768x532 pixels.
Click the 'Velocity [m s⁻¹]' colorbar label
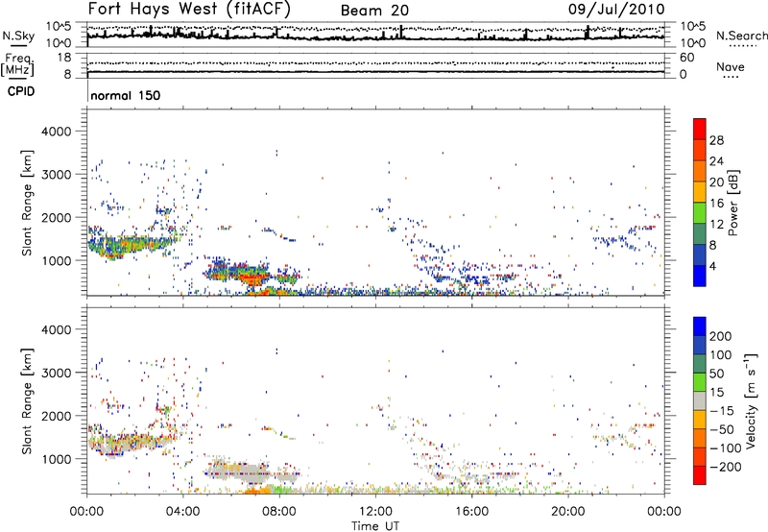(751, 400)
